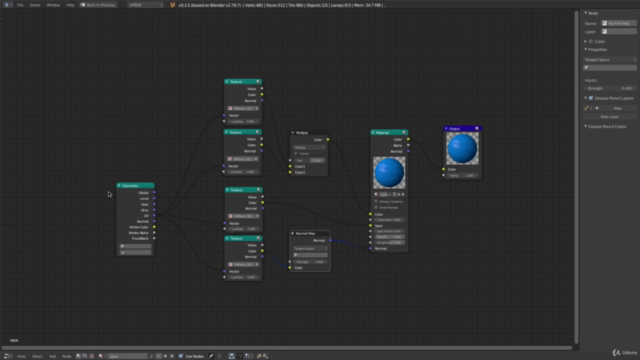Select the texture nodes tree type icon
640x360 pixels.
[91, 356]
